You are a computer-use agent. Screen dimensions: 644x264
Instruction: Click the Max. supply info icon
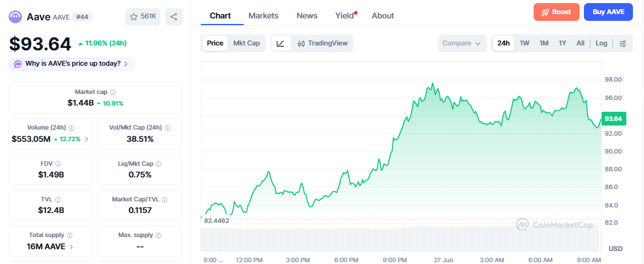point(158,235)
